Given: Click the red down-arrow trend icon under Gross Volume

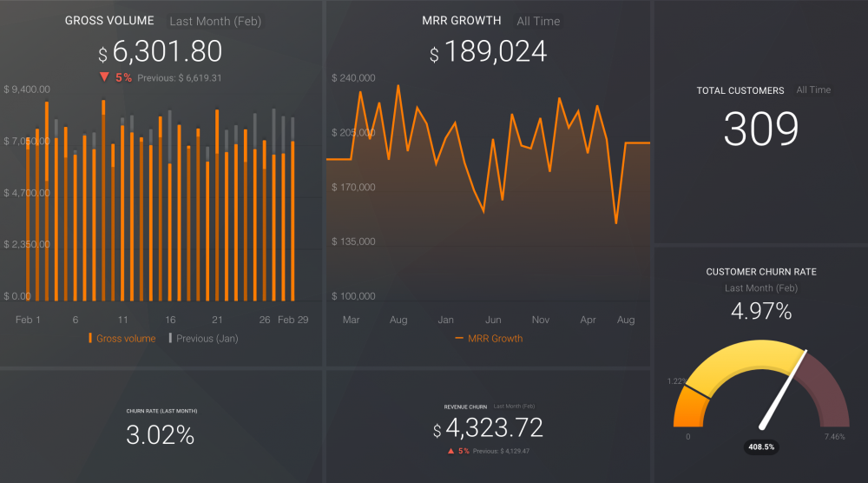Looking at the screenshot, I should pyautogui.click(x=104, y=77).
